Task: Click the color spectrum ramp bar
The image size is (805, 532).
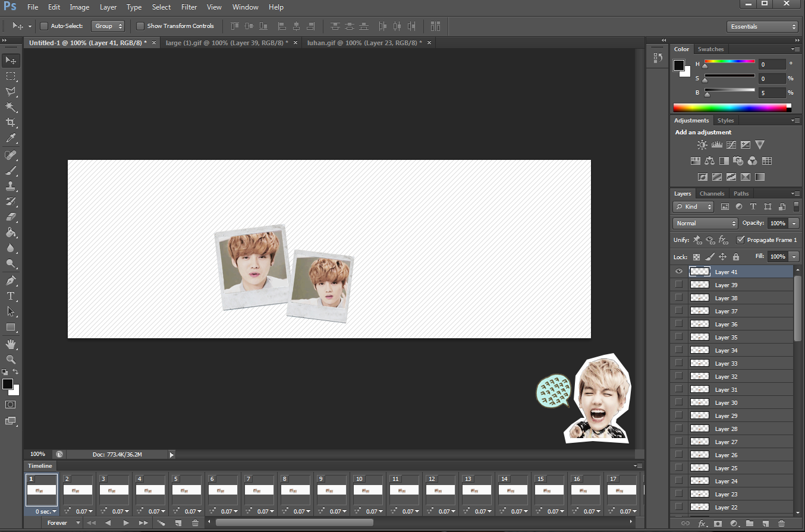Action: tap(732, 108)
